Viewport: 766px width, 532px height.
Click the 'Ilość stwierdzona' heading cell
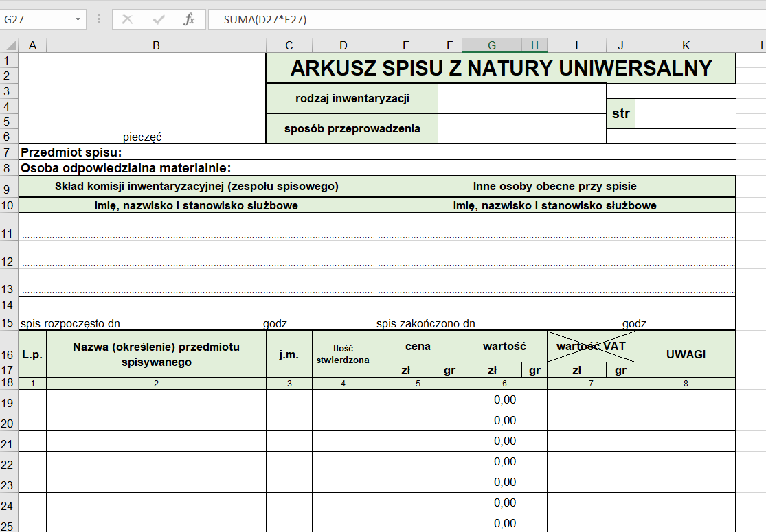[343, 355]
